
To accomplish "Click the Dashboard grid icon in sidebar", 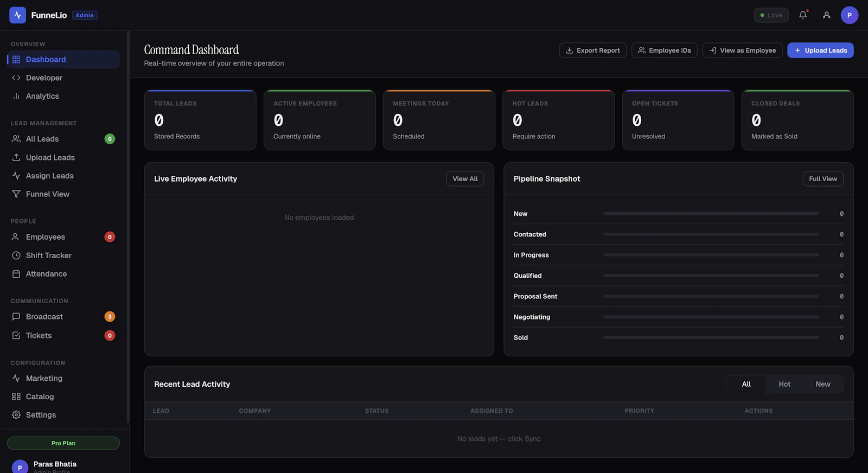I will [x=16, y=60].
